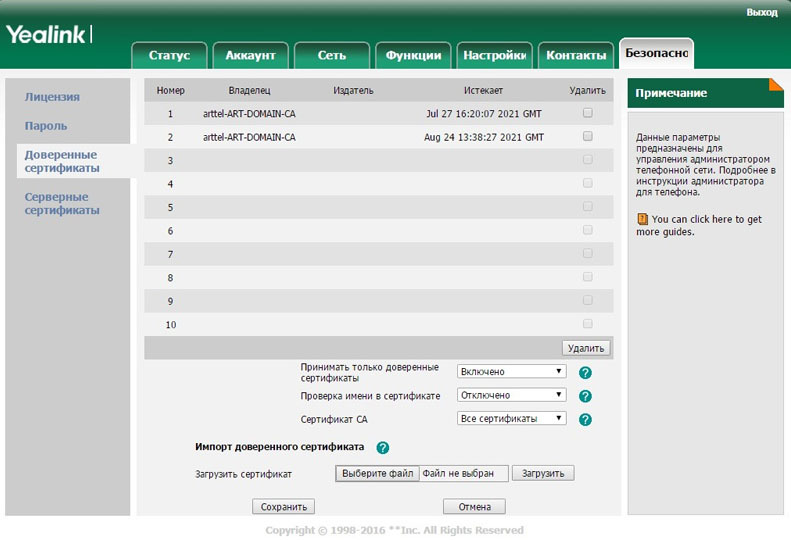Switch to the Настройки tab
The image size is (791, 540).
[494, 55]
